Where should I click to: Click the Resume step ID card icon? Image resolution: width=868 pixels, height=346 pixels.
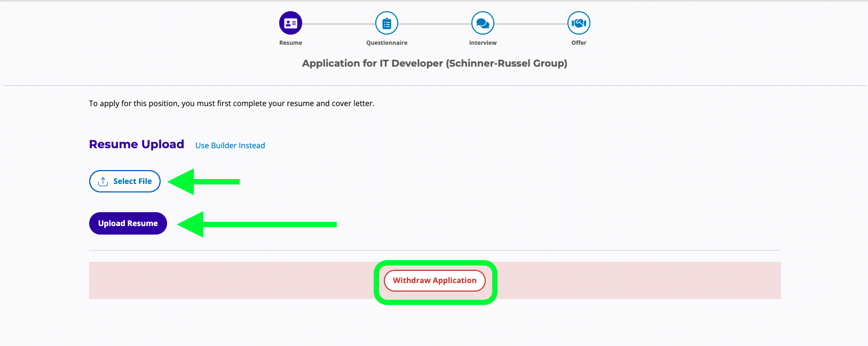pyautogui.click(x=290, y=23)
